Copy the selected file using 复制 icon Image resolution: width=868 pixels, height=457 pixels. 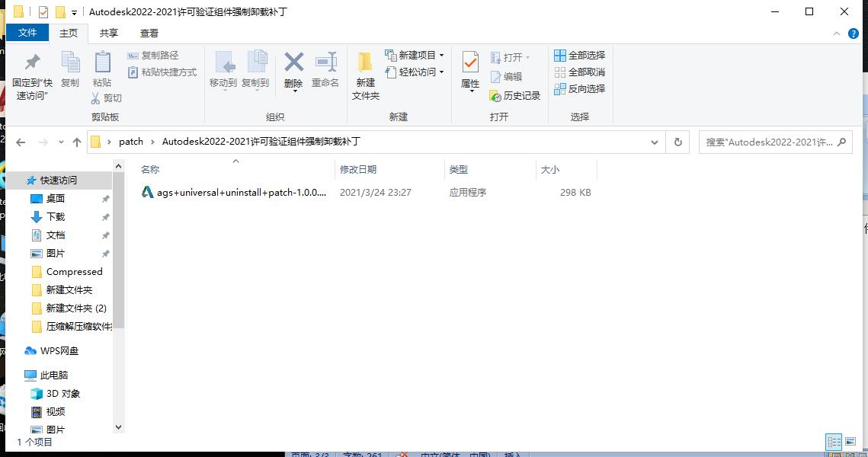70,72
